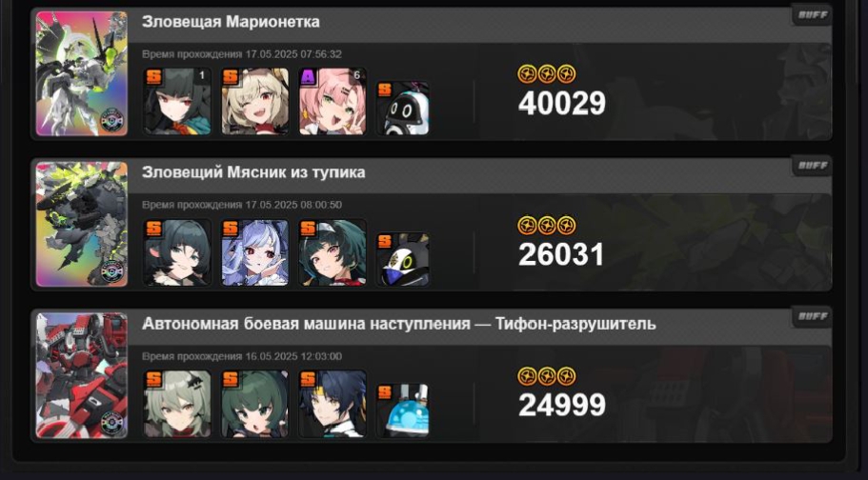Click the BUFF button for Зловещая Марионетка

pyautogui.click(x=812, y=15)
